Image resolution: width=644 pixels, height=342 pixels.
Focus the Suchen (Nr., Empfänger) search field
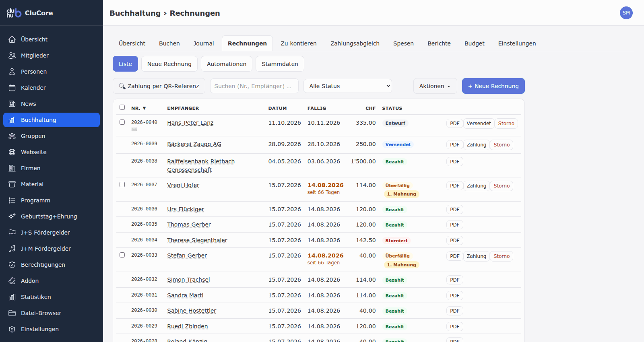tap(254, 86)
